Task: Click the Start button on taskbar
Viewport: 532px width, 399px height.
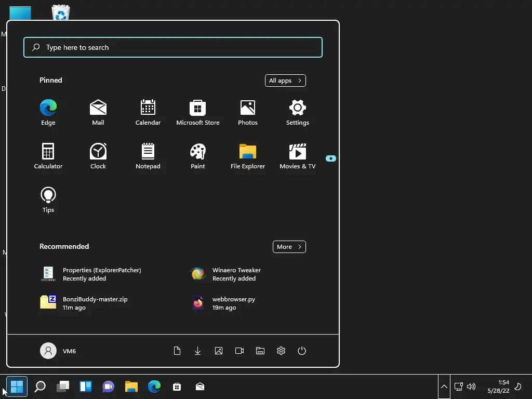Action: coord(17,387)
